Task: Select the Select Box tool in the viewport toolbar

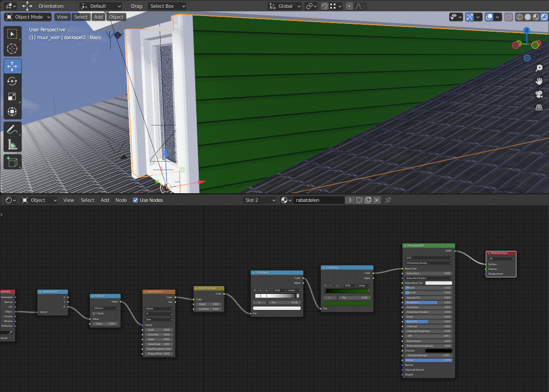Action: [13, 33]
